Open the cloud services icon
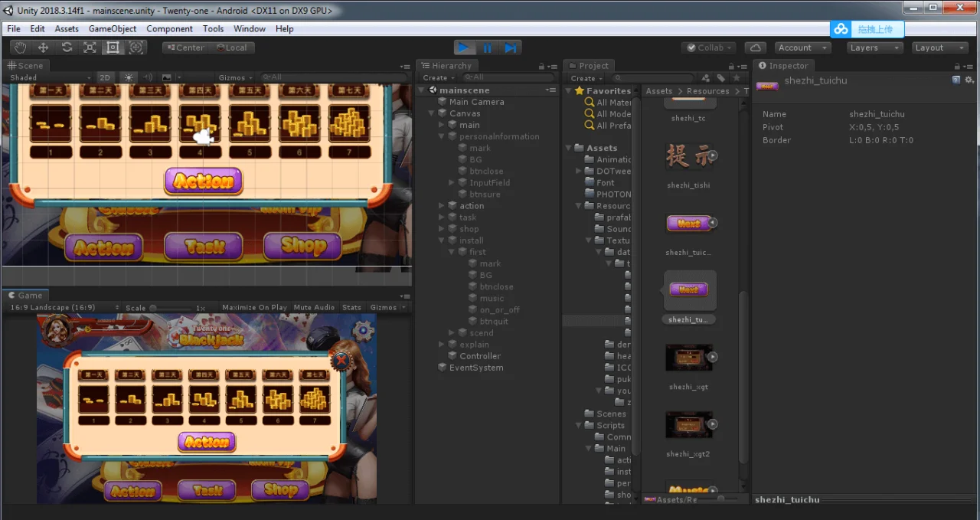Screen dimensions: 980x520 click(755, 47)
